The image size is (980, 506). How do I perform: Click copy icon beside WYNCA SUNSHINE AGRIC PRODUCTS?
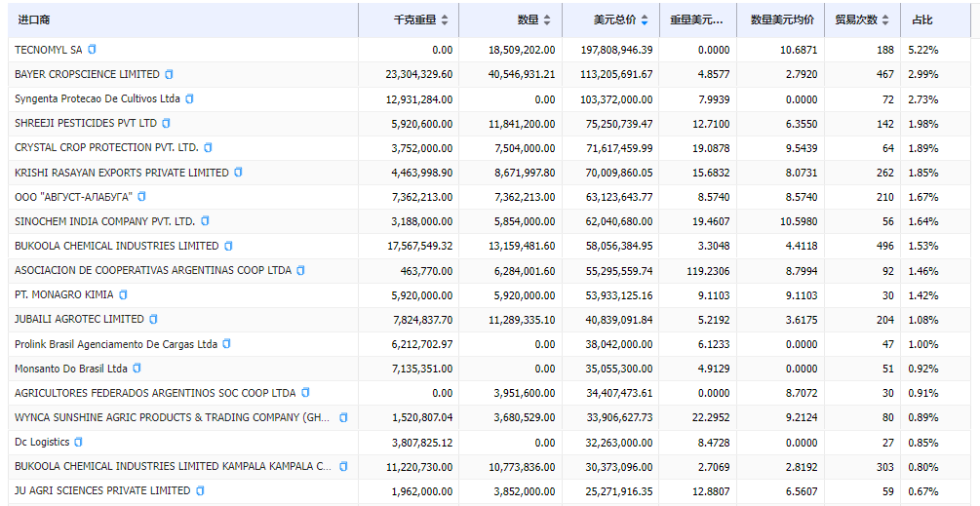[x=343, y=417]
